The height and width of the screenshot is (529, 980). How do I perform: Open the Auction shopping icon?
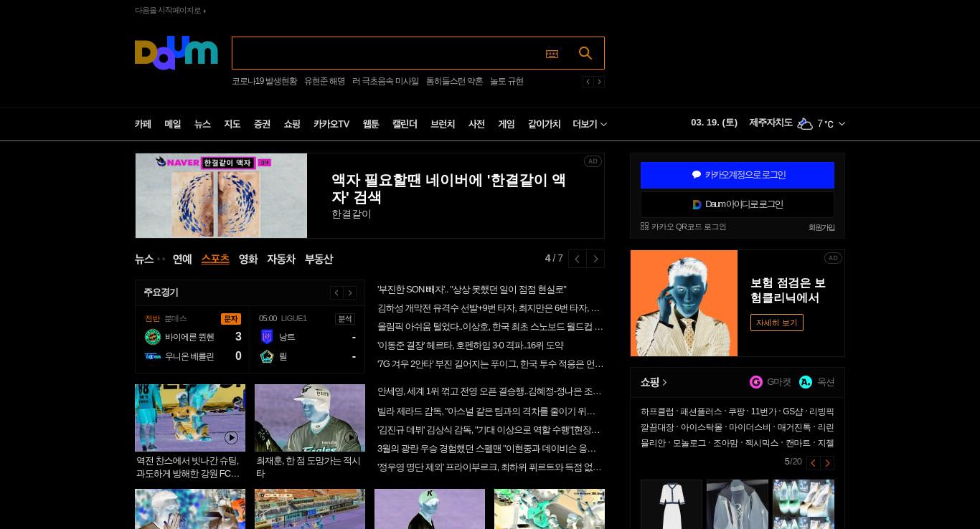806,382
